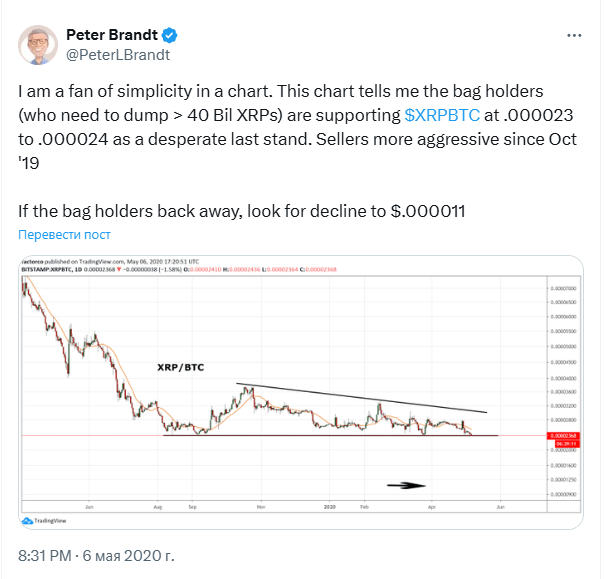The image size is (604, 579).
Task: Open the embedded XRP/BTC chart image
Action: pos(301,392)
